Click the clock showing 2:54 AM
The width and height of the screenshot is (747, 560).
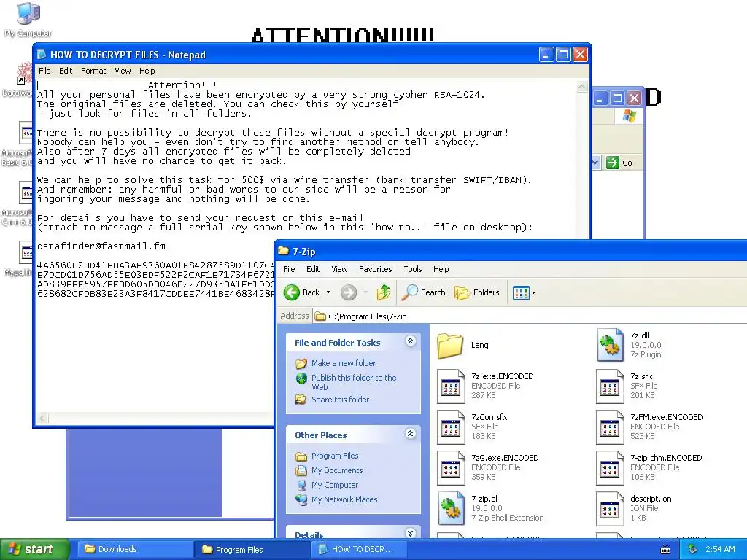[x=720, y=549]
